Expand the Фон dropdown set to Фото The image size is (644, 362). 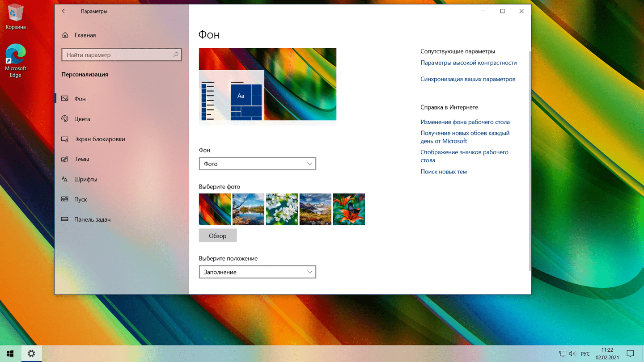point(257,164)
